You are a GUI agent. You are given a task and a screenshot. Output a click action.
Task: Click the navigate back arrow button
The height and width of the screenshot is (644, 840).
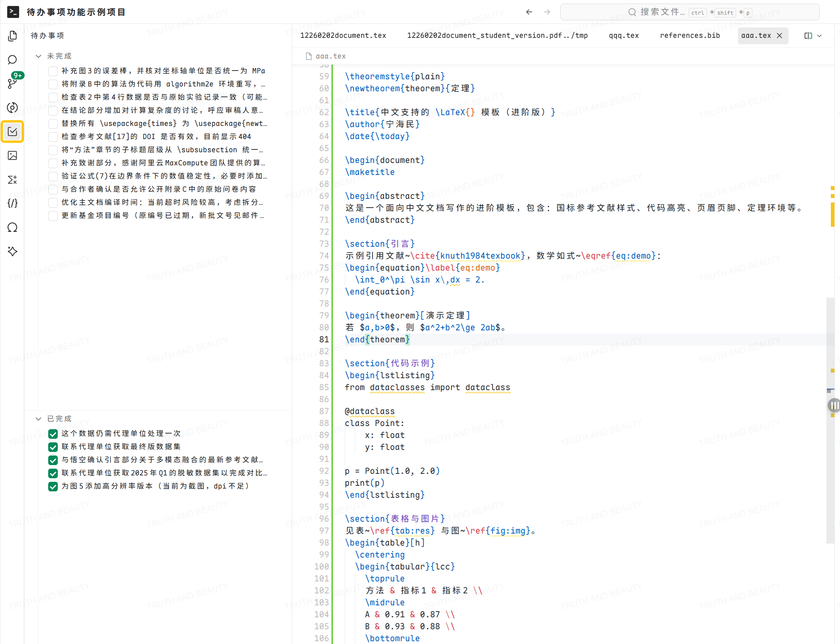(529, 12)
